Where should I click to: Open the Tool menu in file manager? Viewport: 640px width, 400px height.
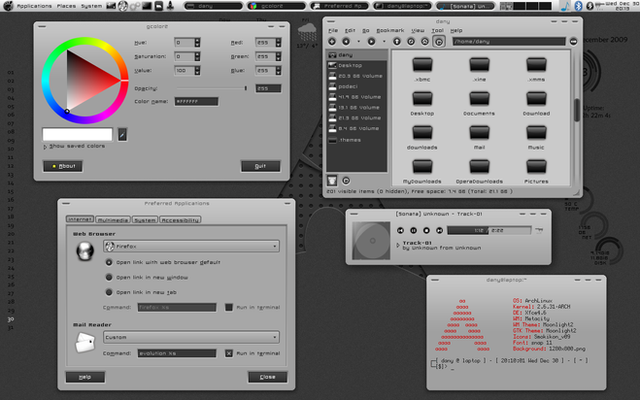coord(437,31)
